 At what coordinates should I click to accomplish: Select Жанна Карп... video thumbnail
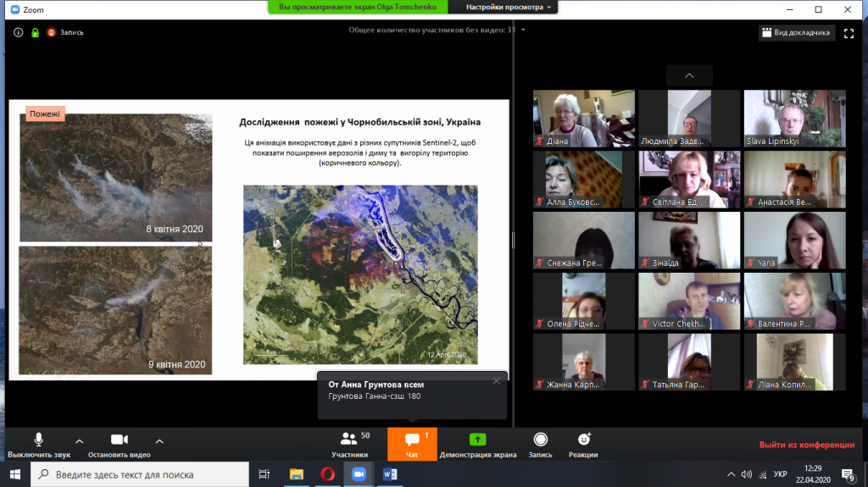tap(583, 362)
